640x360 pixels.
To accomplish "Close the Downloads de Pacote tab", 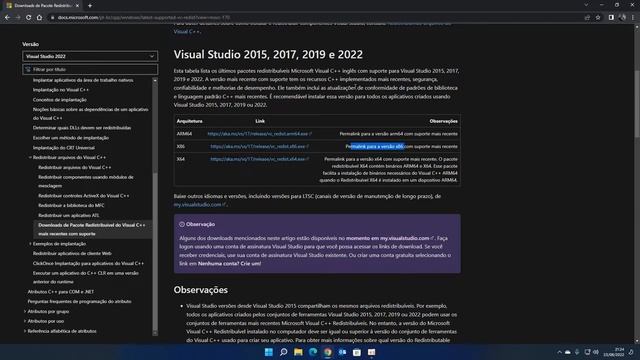I will pos(77,6).
